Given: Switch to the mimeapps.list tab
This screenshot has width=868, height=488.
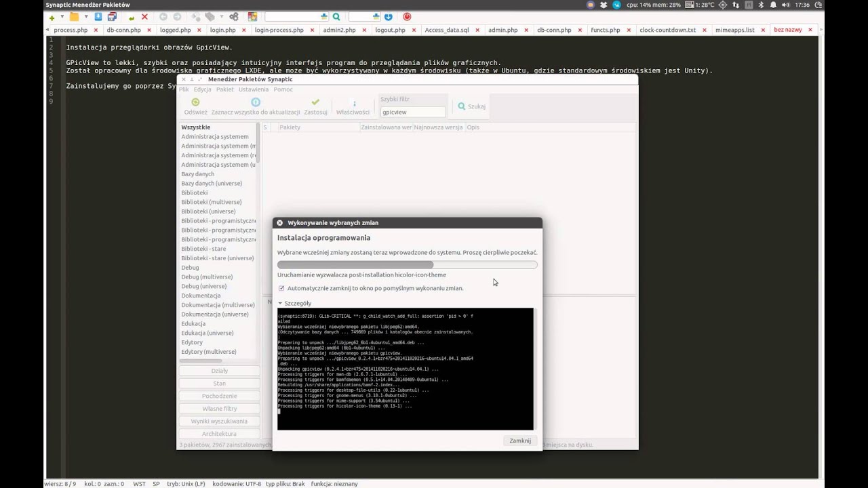Looking at the screenshot, I should click(734, 30).
